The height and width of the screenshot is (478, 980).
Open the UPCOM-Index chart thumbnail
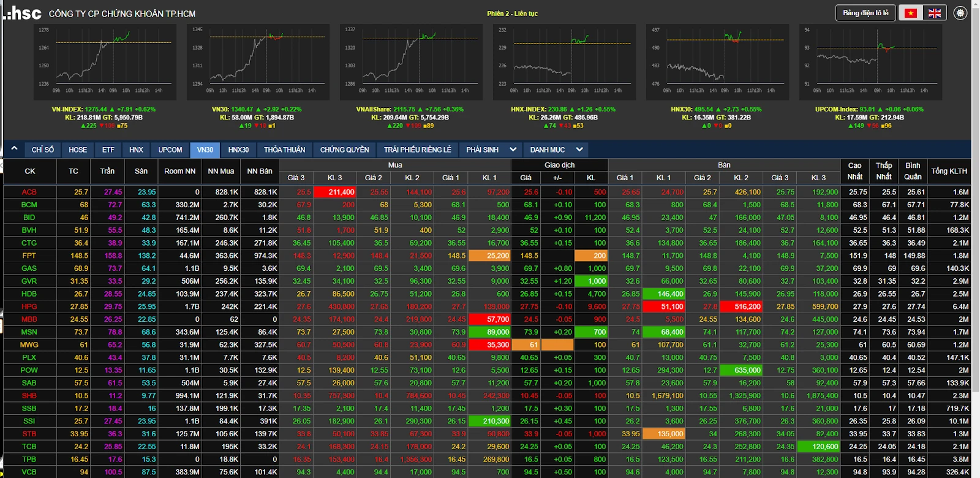coord(870,62)
